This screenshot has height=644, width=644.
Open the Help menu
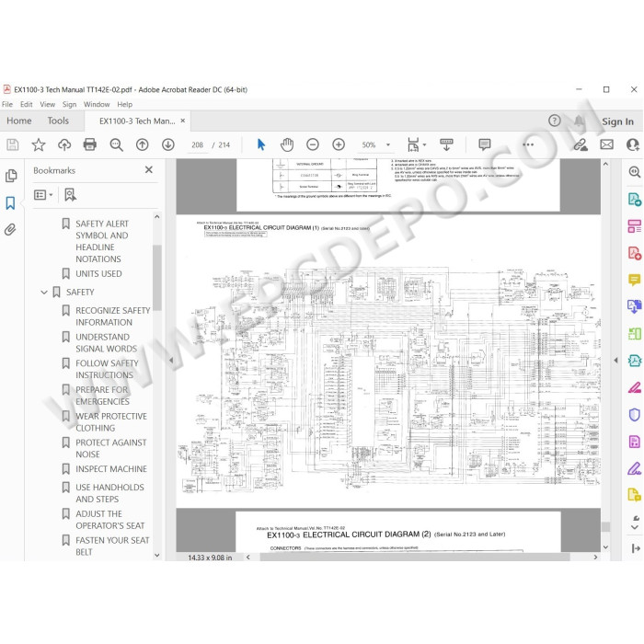pyautogui.click(x=124, y=104)
